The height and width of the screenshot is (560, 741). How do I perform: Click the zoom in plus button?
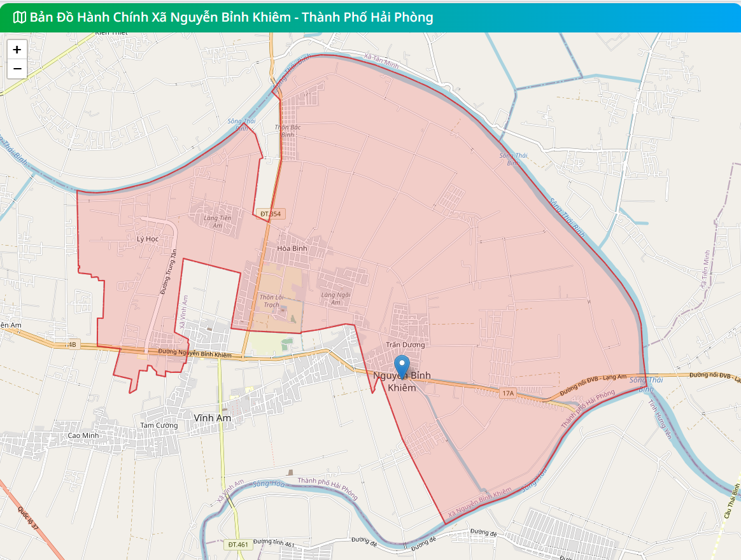17,50
